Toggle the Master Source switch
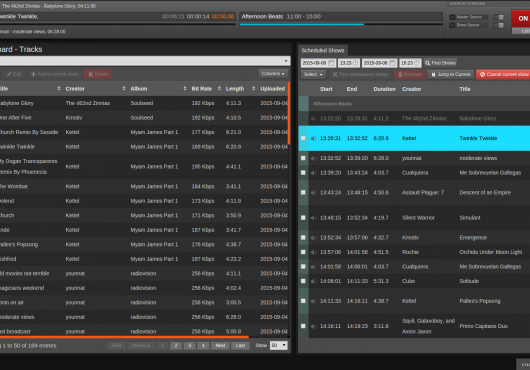This screenshot has width=530, height=370. [499, 17]
